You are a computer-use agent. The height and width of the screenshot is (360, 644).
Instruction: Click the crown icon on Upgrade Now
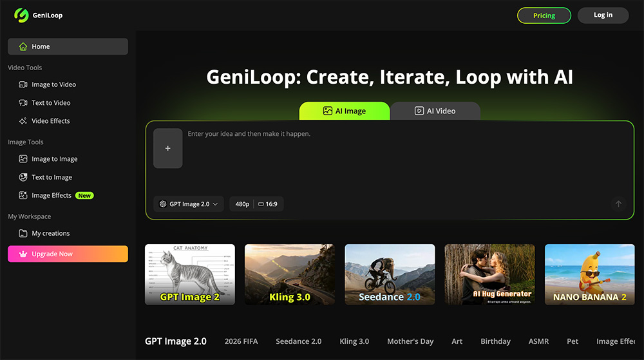coord(23,254)
